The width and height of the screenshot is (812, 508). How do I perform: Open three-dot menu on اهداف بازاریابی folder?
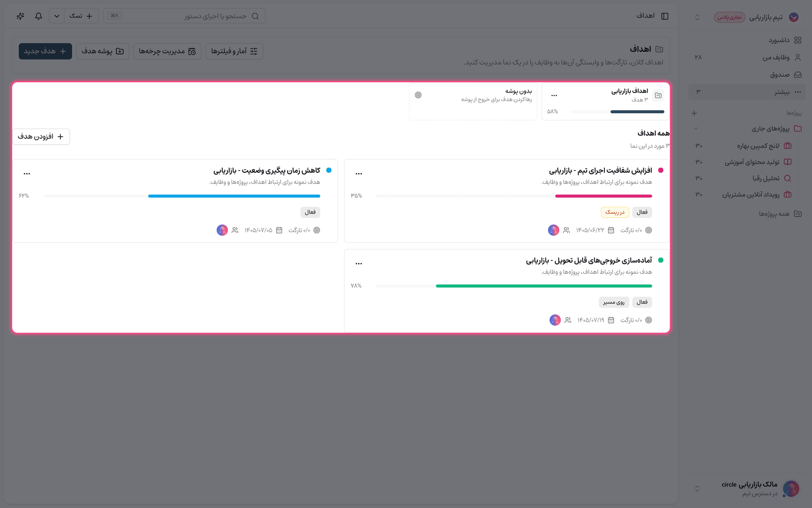pos(554,96)
